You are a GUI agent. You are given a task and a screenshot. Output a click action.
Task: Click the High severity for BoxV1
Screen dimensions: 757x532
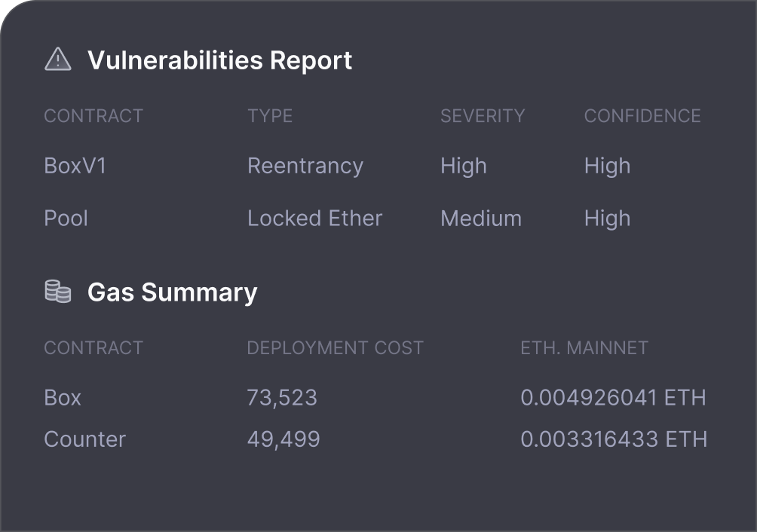[x=464, y=166]
